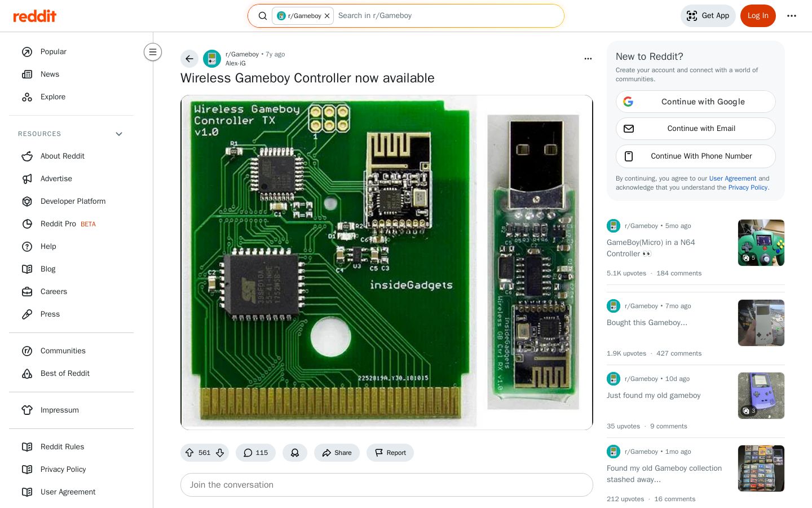This screenshot has height=508, width=812.
Task: Open the Gameboy collection thumbnail
Action: [x=761, y=468]
